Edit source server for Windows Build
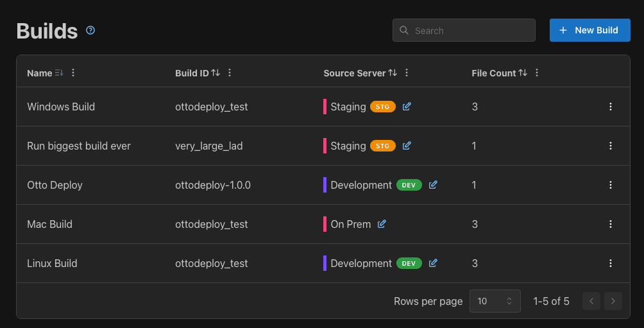The width and height of the screenshot is (644, 328). [x=407, y=107]
